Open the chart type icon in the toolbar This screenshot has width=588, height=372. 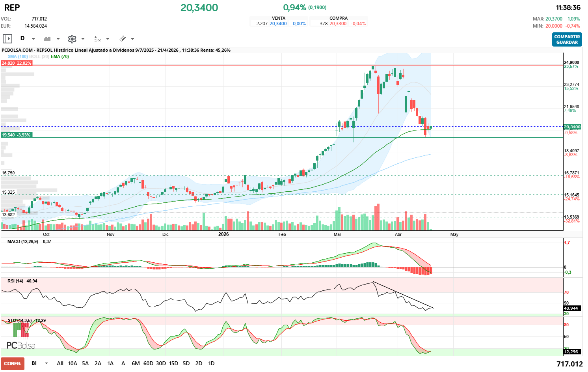coord(47,39)
